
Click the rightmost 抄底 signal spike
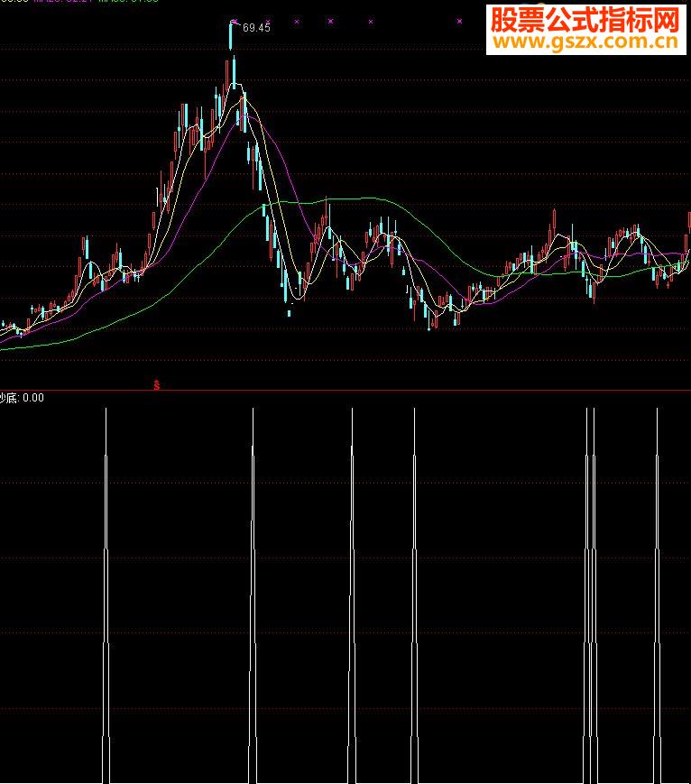[657, 595]
